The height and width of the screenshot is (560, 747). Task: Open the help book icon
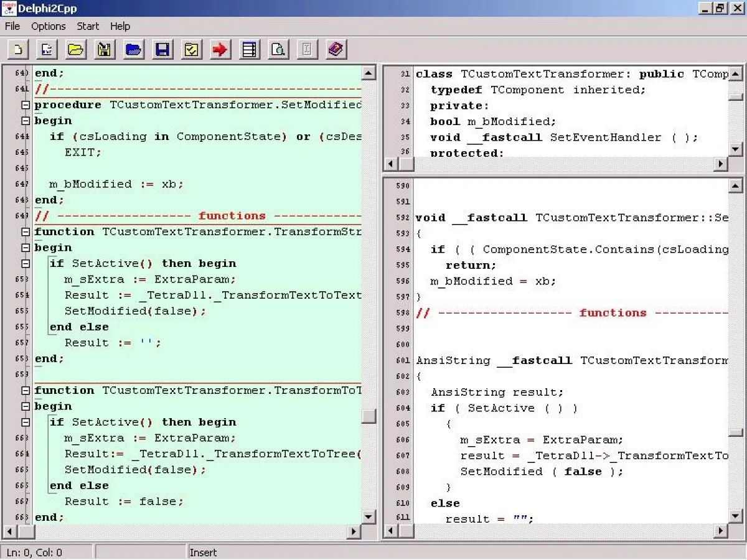336,49
